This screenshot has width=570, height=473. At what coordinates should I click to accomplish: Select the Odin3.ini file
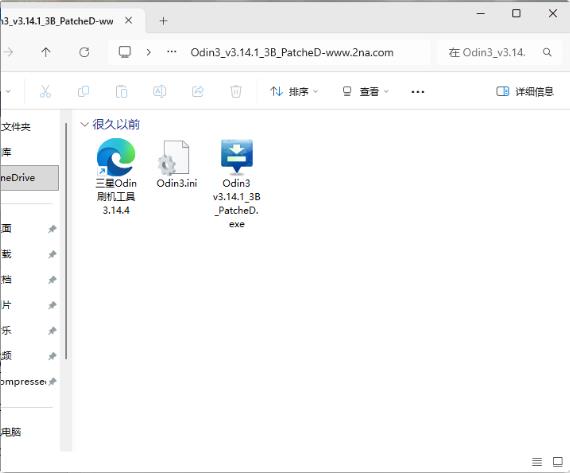(x=177, y=164)
